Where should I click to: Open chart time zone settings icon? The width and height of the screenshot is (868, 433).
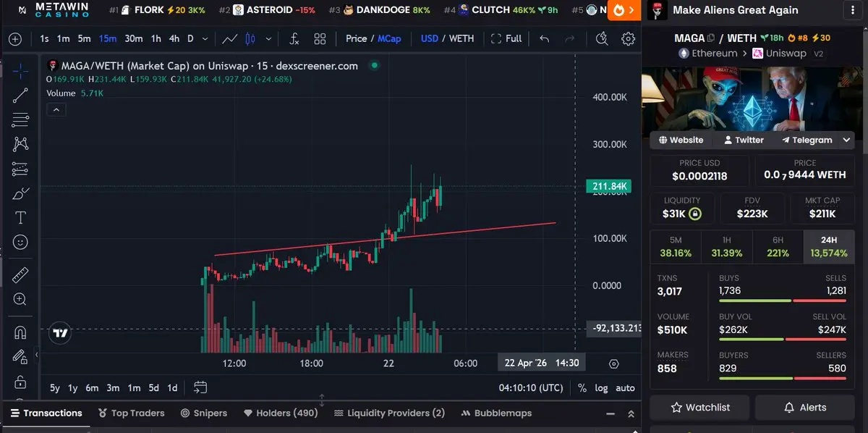(614, 363)
